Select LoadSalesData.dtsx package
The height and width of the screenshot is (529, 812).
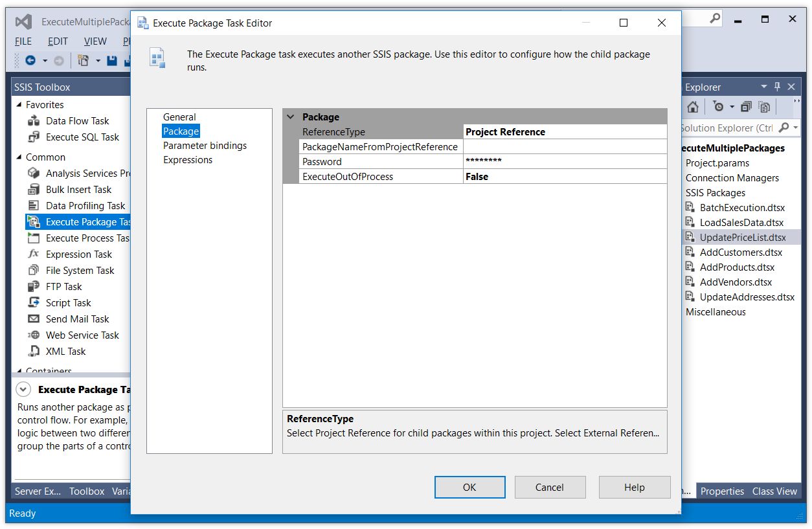pos(741,223)
